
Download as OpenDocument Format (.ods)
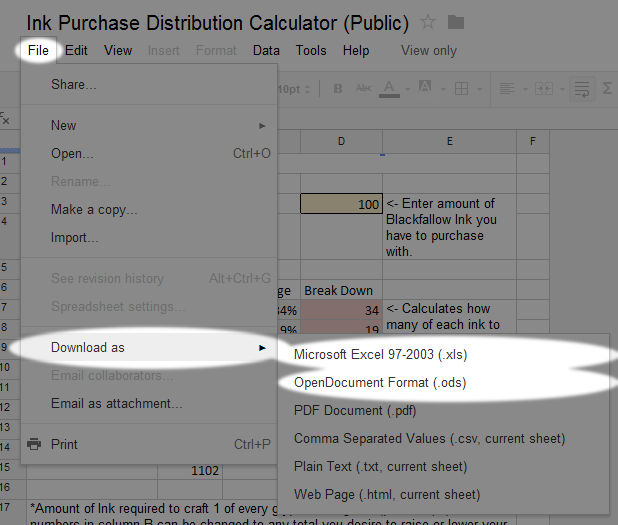[x=444, y=383]
